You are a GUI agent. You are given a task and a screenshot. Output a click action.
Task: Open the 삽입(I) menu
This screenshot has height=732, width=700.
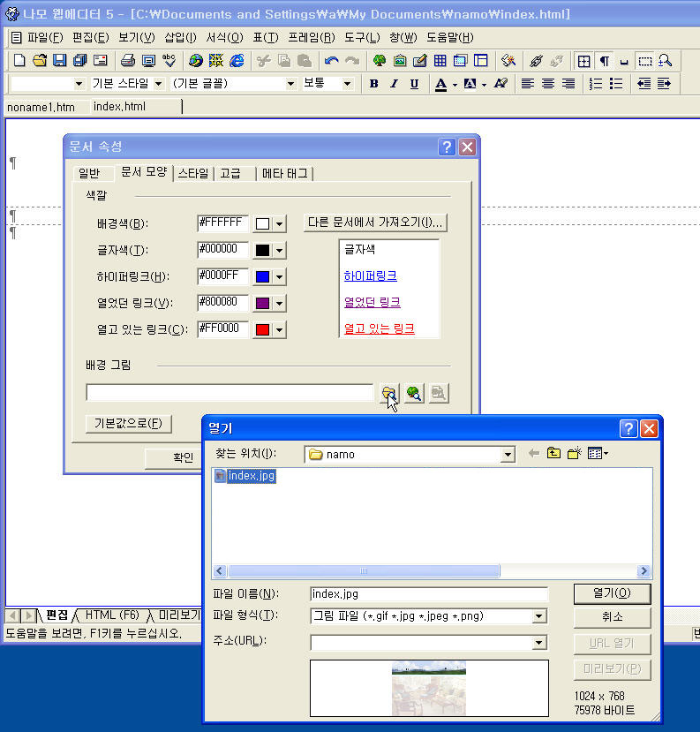[x=180, y=37]
